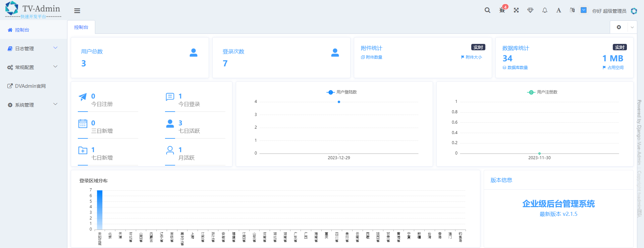Expand the 系统管理 menu
Screen dimensions: 644x248
[x=34, y=105]
